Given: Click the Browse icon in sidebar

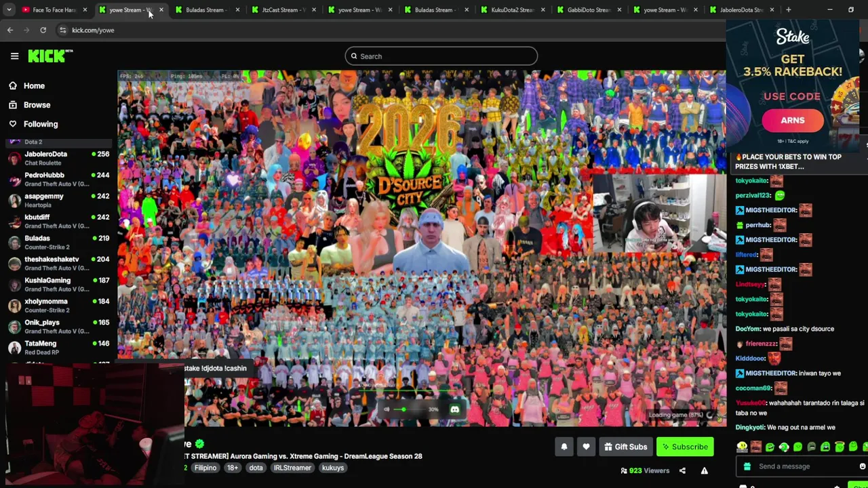Looking at the screenshot, I should [13, 105].
